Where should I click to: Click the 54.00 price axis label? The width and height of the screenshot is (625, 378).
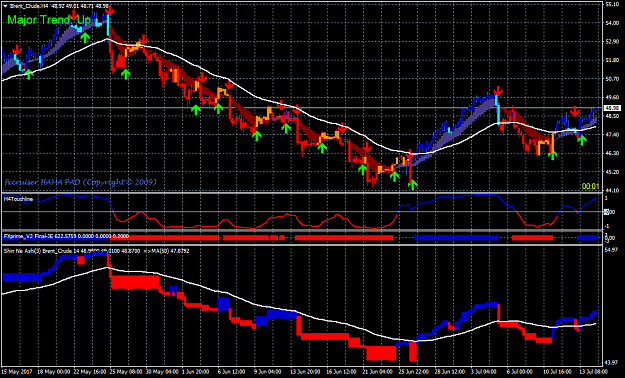coord(611,23)
